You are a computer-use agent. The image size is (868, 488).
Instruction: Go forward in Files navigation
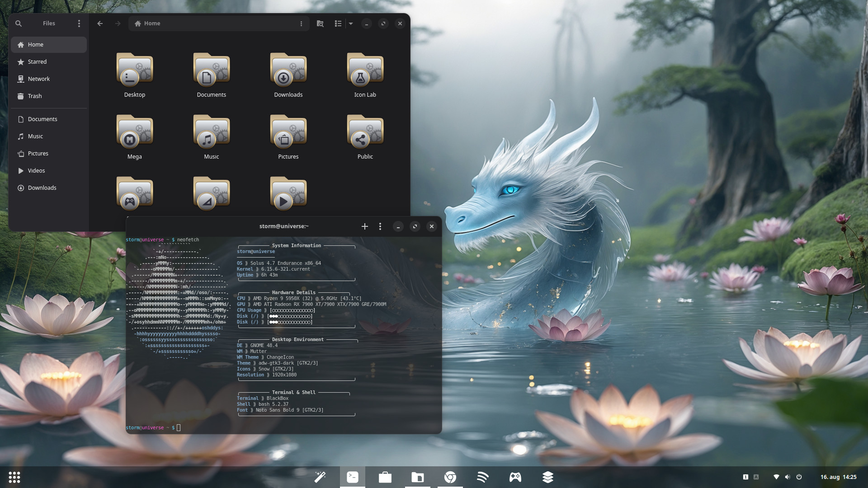click(118, 23)
